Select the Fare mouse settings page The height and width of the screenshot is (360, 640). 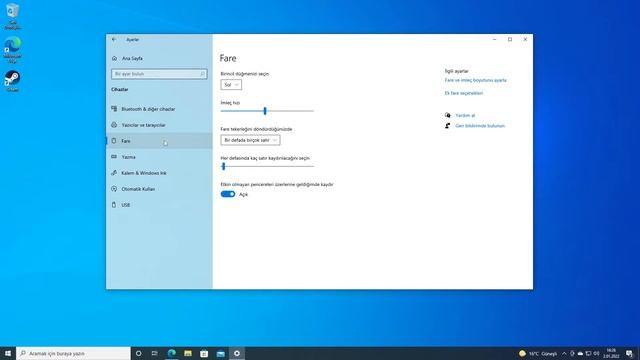click(159, 141)
